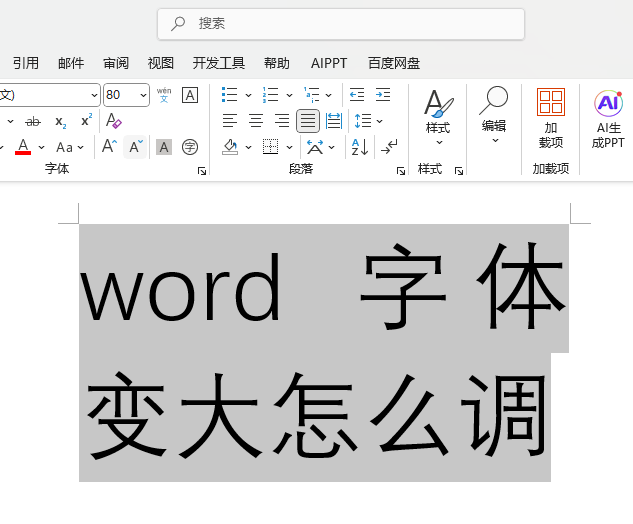633x524 pixels.
Task: Click Asian layout icon
Action: tap(315, 147)
